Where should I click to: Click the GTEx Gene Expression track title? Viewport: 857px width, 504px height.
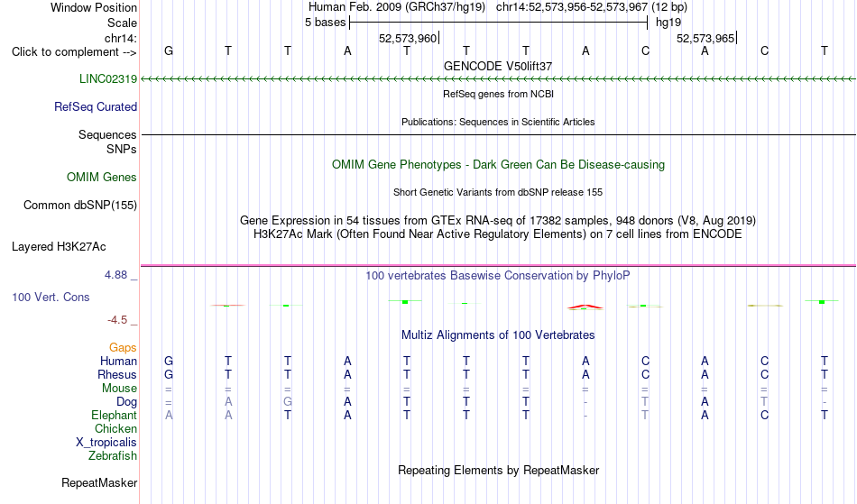(498, 221)
